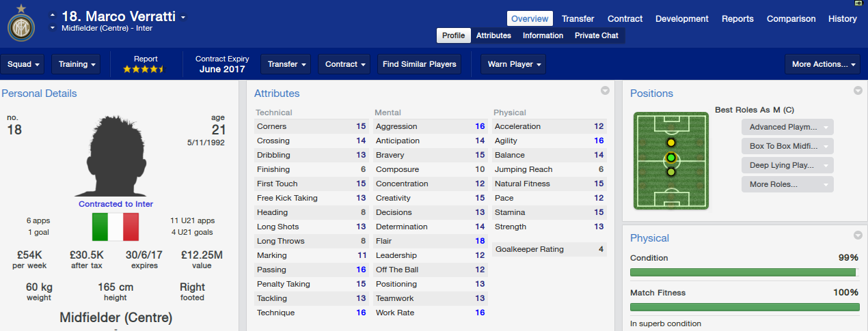
Task: Open the Squad dropdown
Action: pos(23,64)
